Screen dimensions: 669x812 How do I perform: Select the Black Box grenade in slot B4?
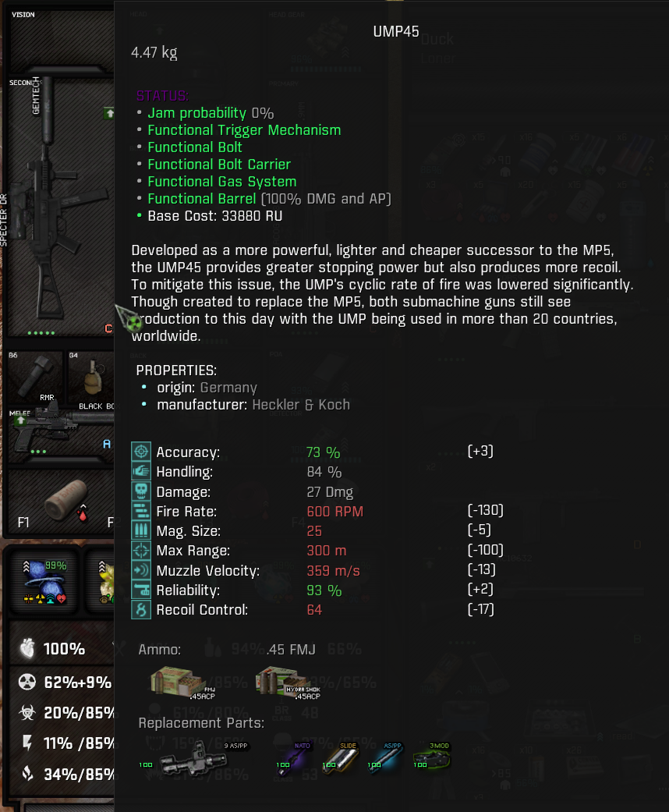click(92, 380)
